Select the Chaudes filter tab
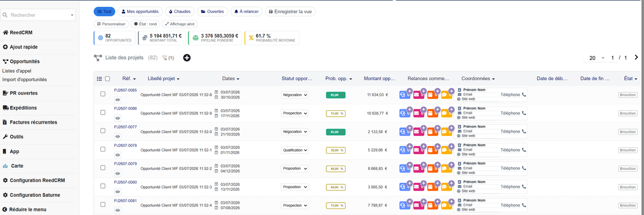The width and height of the screenshot is (644, 215). tap(179, 11)
